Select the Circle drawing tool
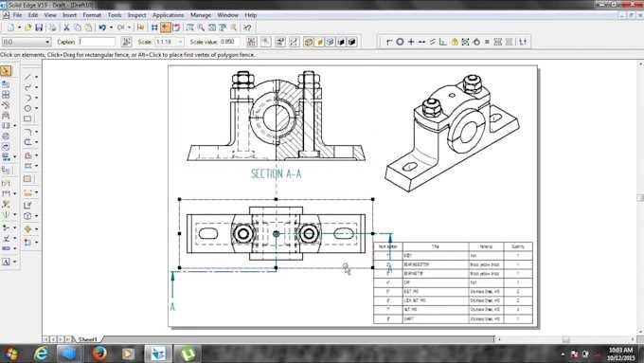This screenshot has width=644, height=363. [27, 108]
